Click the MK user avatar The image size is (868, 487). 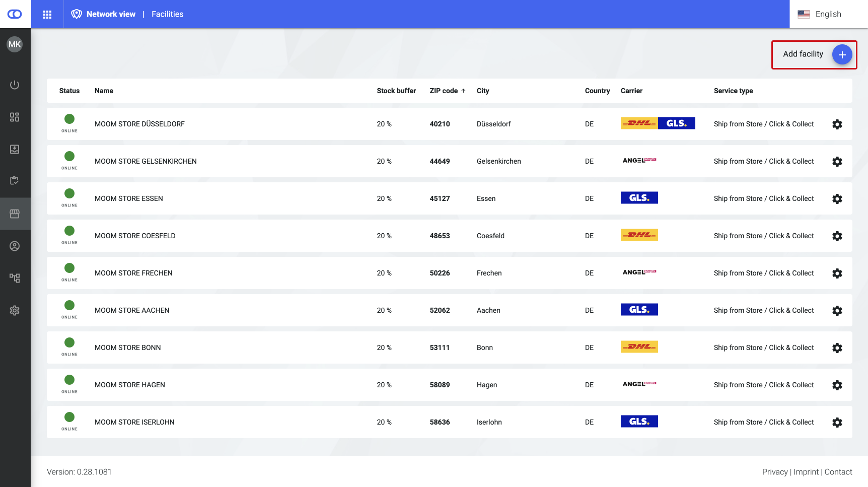click(15, 44)
